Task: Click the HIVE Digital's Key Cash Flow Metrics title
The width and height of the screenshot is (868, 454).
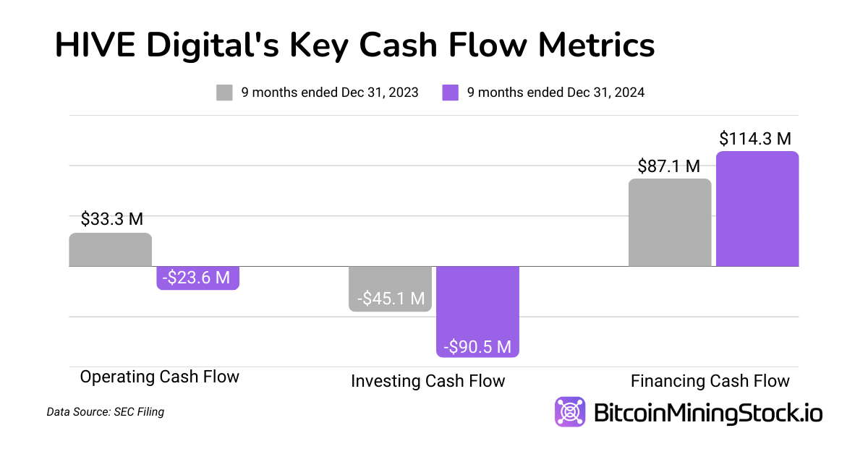Action: (354, 45)
